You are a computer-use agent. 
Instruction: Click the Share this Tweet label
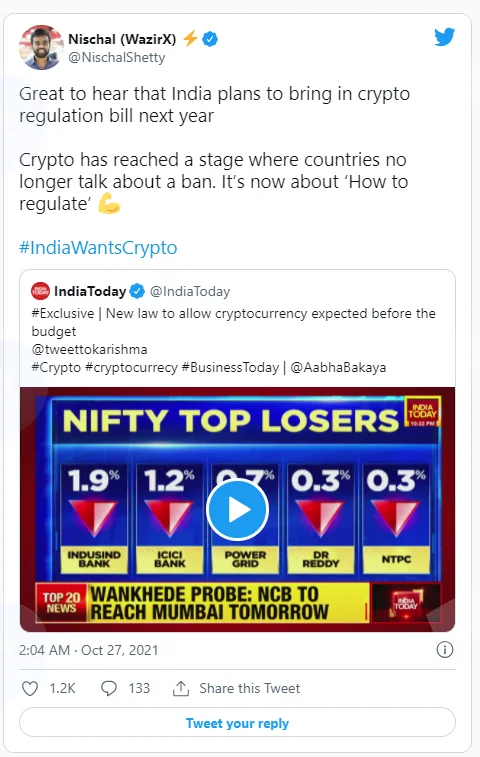[x=250, y=688]
